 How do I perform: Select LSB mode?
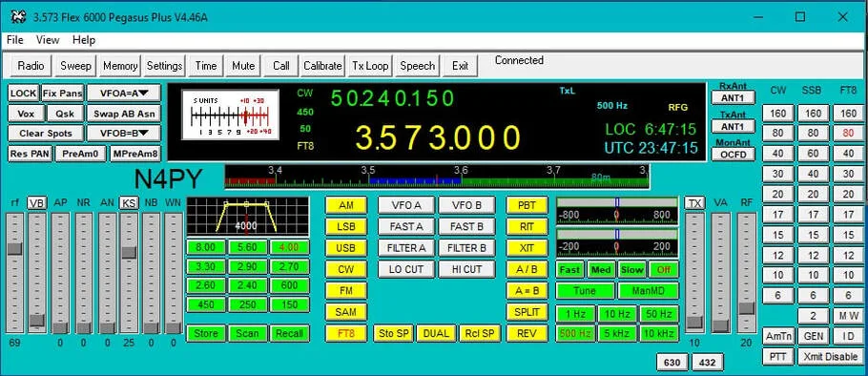pyautogui.click(x=346, y=226)
